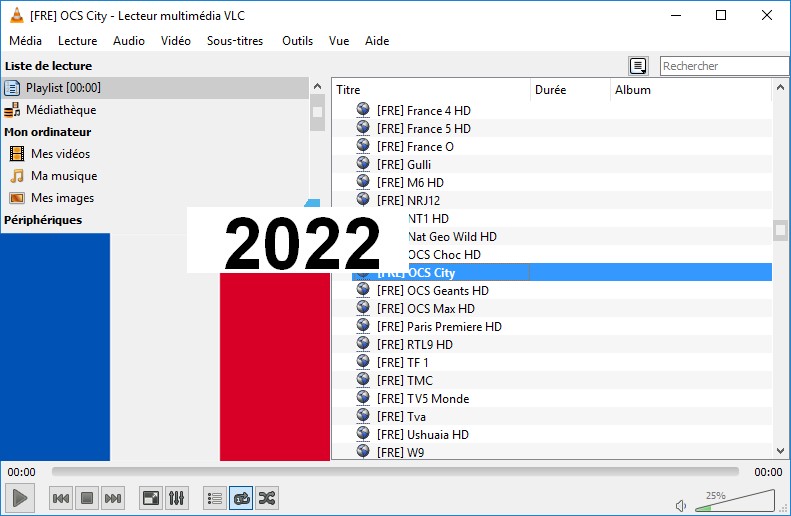The image size is (791, 516).
Task: Open Médiathèque in sidebar
Action: (x=154, y=110)
